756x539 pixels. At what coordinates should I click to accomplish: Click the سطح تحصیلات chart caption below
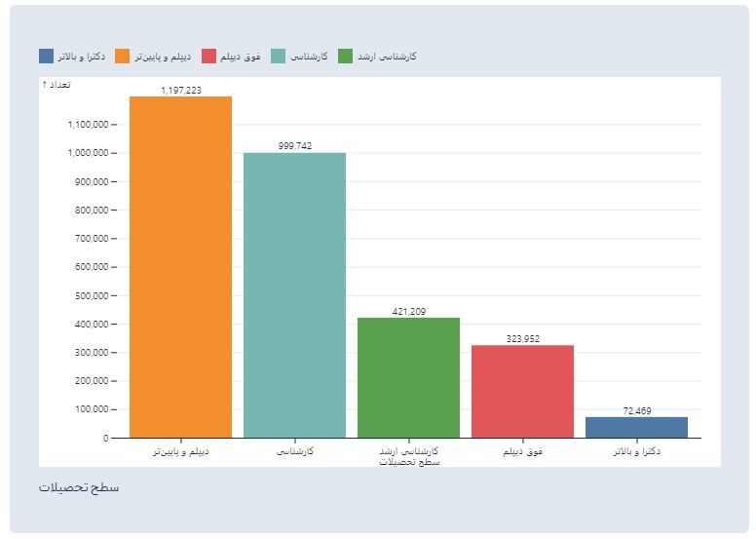79,487
